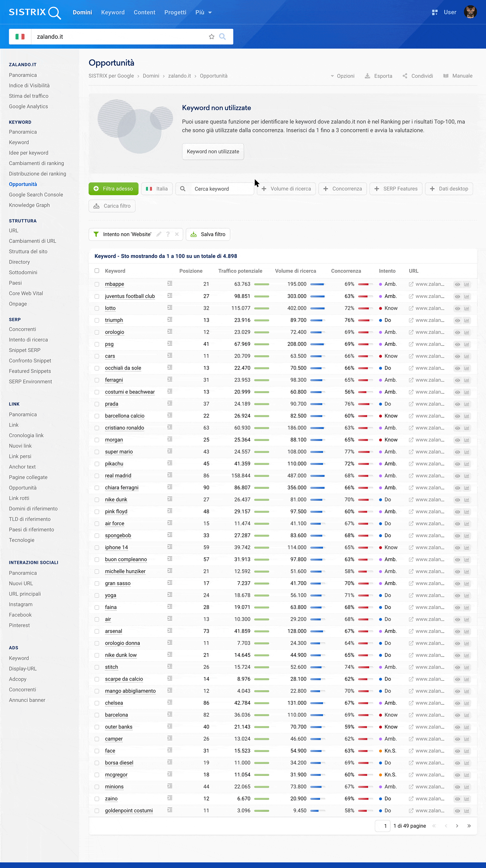Image resolution: width=486 pixels, height=868 pixels.
Task: Open the Opzioni dropdown
Action: pyautogui.click(x=342, y=76)
